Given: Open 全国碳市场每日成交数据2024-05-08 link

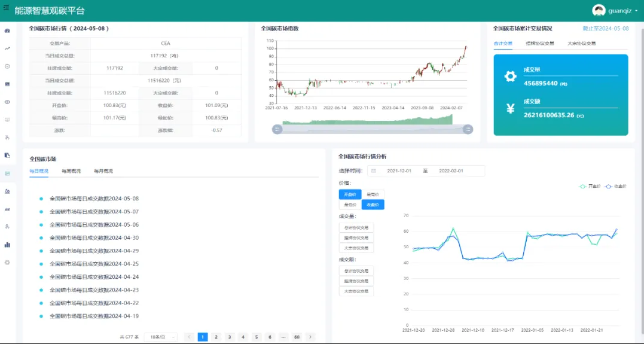Looking at the screenshot, I should pos(94,199).
